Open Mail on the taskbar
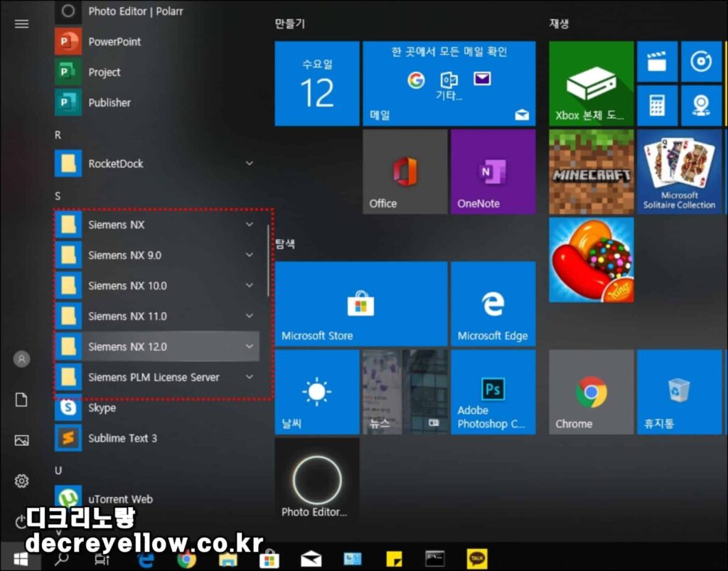The image size is (728, 571). click(311, 559)
